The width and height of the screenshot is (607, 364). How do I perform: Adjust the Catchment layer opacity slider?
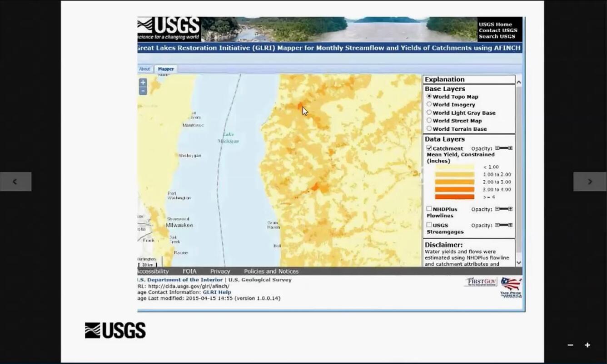click(503, 148)
